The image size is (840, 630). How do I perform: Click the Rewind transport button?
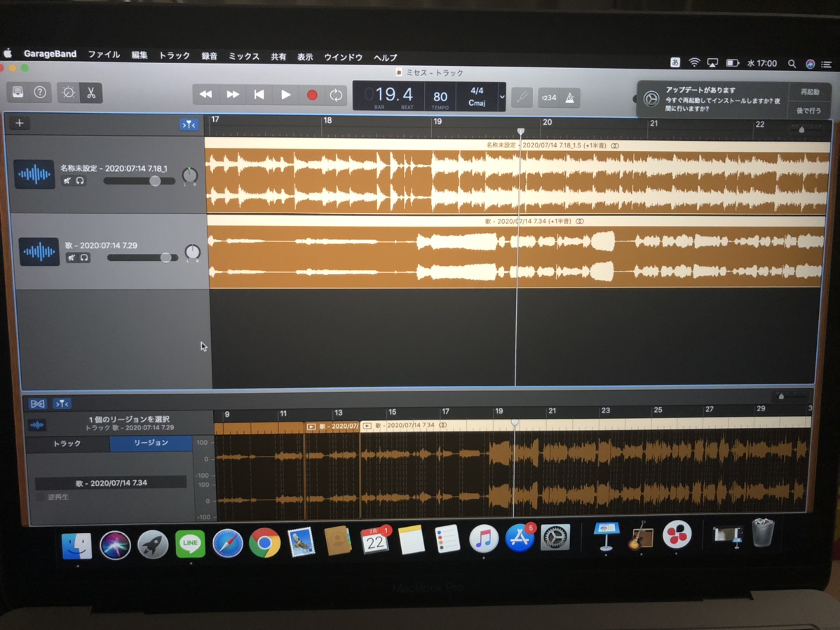pyautogui.click(x=205, y=95)
